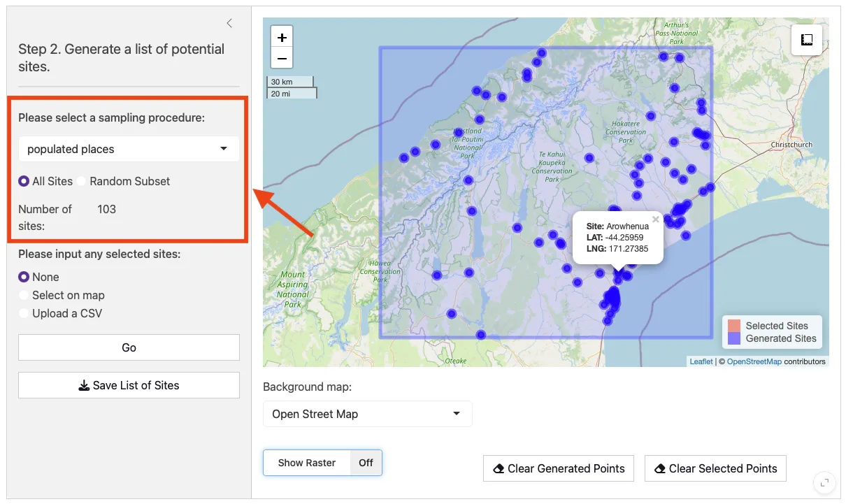Click Clear Generated Points button

[559, 468]
